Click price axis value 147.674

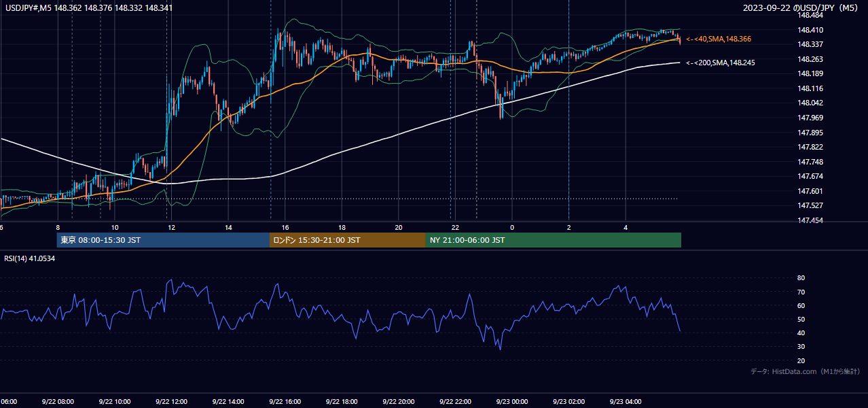click(x=811, y=176)
